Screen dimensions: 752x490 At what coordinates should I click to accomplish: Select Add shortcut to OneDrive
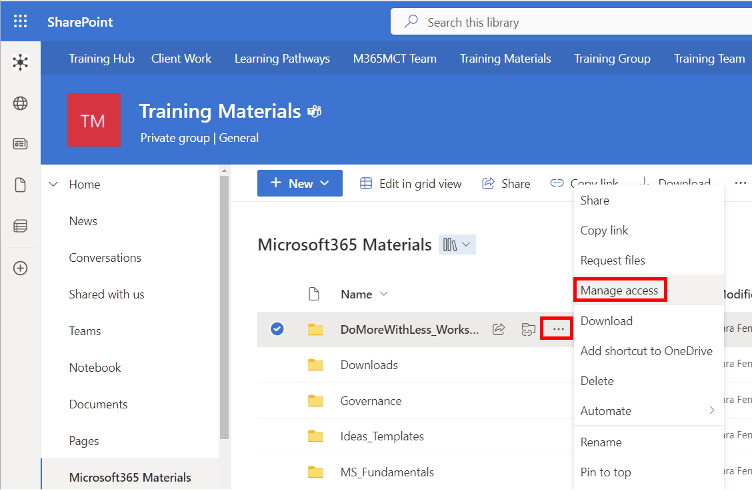(648, 350)
